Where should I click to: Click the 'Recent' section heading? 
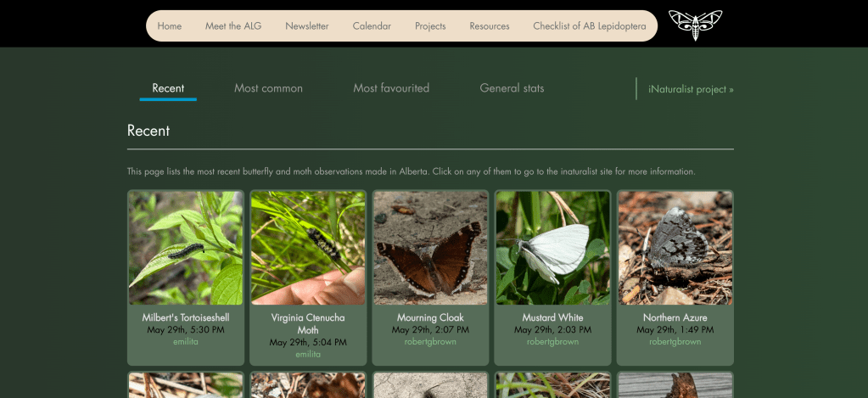(x=148, y=132)
